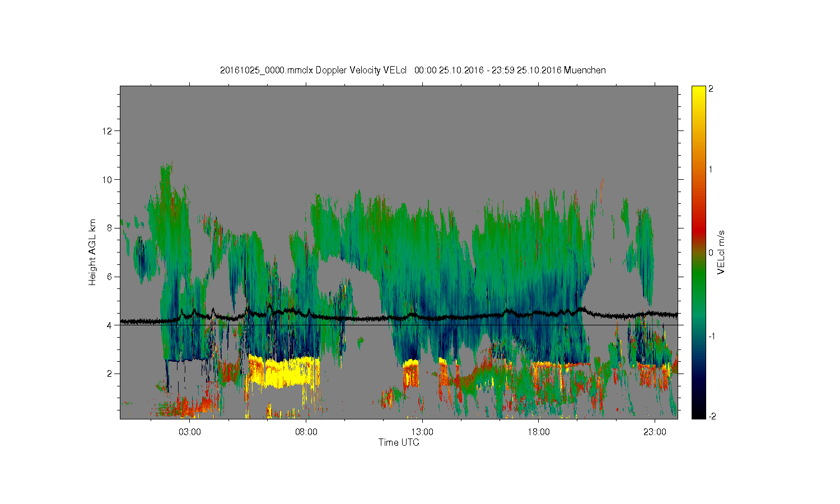
Task: Select height axis tick label 2
Action: click(x=110, y=374)
